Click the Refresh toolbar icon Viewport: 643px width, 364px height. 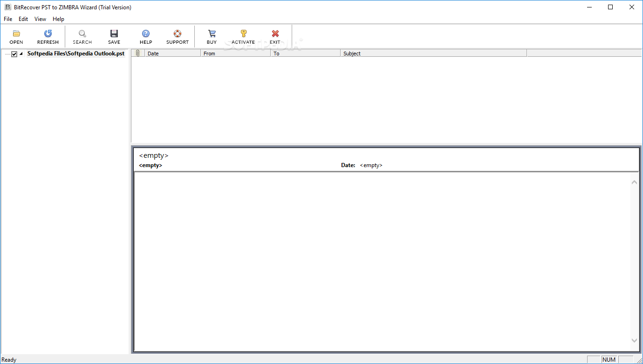pos(48,34)
